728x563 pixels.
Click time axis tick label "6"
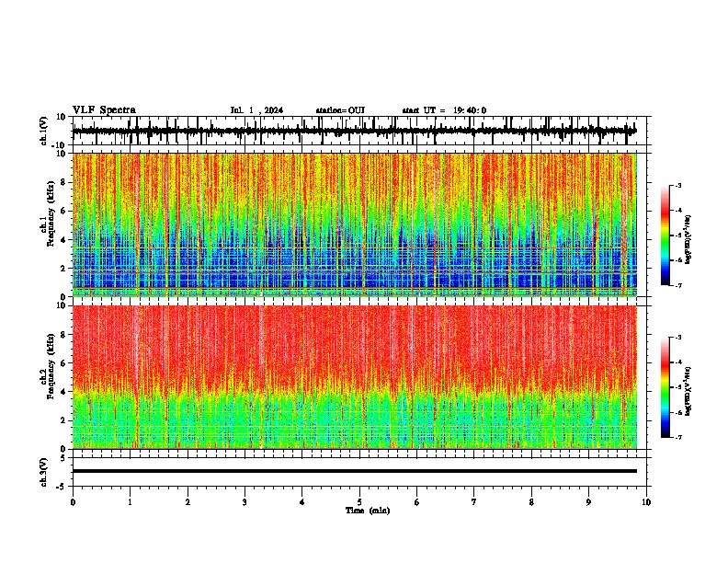416,502
